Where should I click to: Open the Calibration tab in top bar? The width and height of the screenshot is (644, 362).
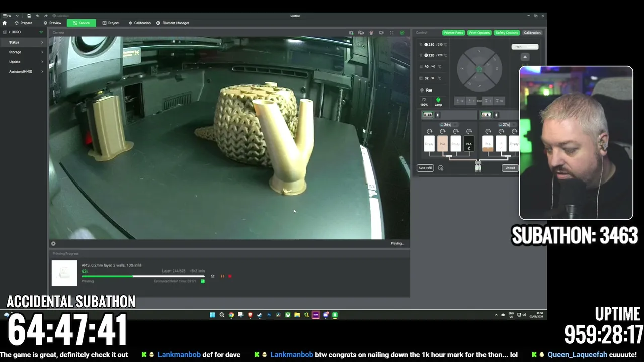(x=139, y=23)
